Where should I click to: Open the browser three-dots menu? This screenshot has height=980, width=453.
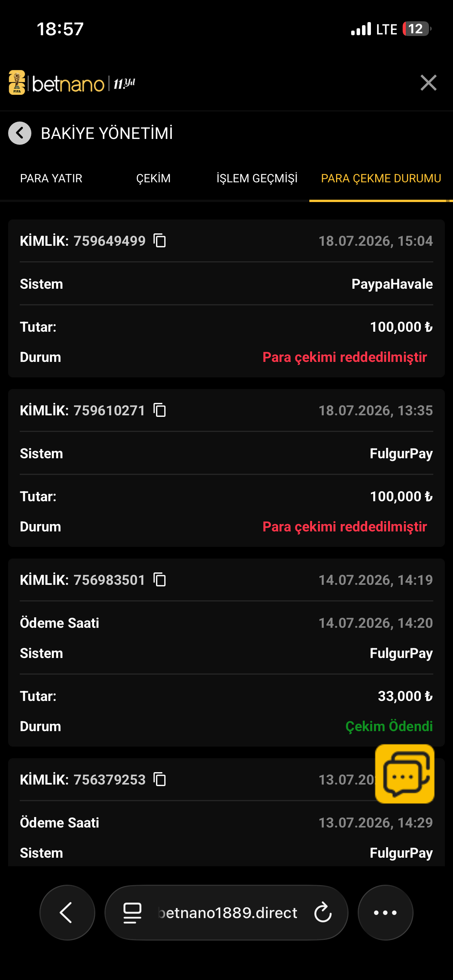(385, 912)
